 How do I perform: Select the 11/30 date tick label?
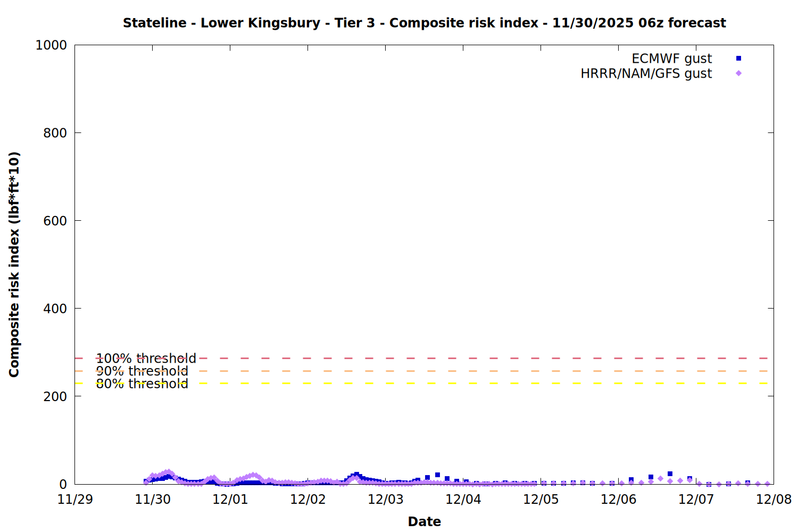coord(153,500)
